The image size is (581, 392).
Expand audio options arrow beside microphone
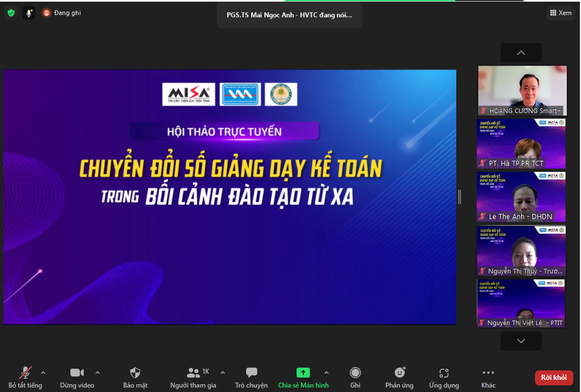[x=43, y=373]
